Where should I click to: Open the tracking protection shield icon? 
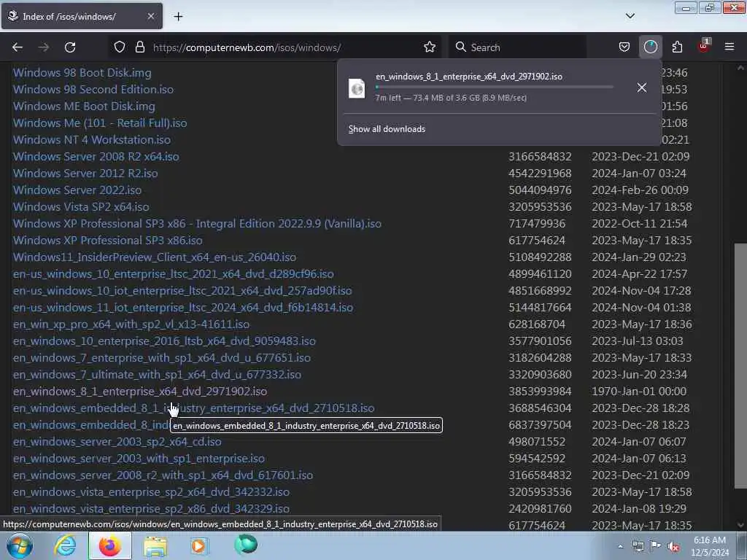tap(120, 47)
